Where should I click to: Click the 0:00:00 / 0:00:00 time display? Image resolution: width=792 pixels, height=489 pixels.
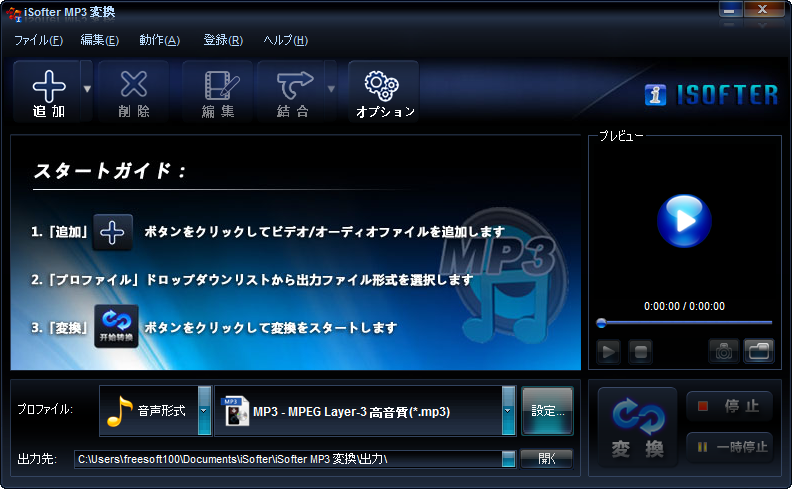684,306
